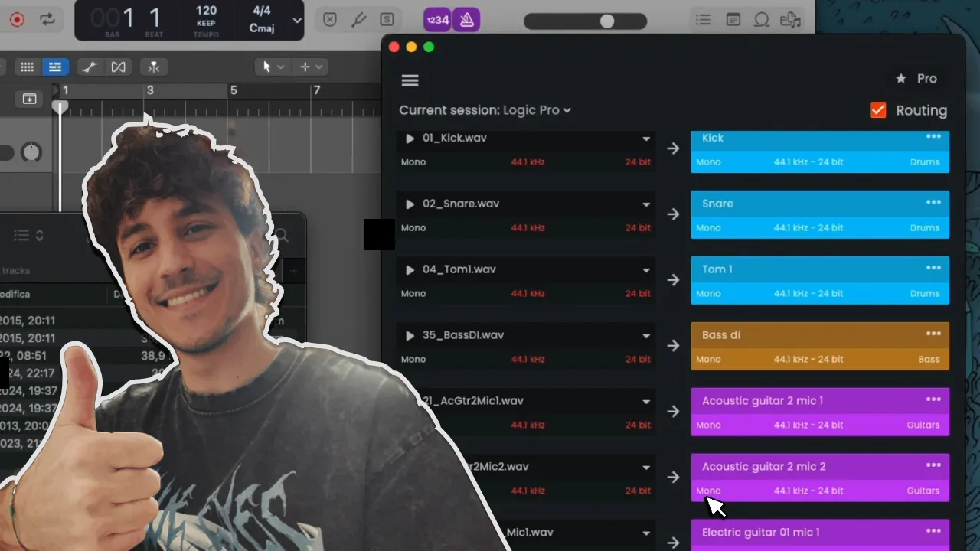Click the Acoustic guitar 2 mic 2 name
Screen dimensions: 980x551
(x=763, y=467)
